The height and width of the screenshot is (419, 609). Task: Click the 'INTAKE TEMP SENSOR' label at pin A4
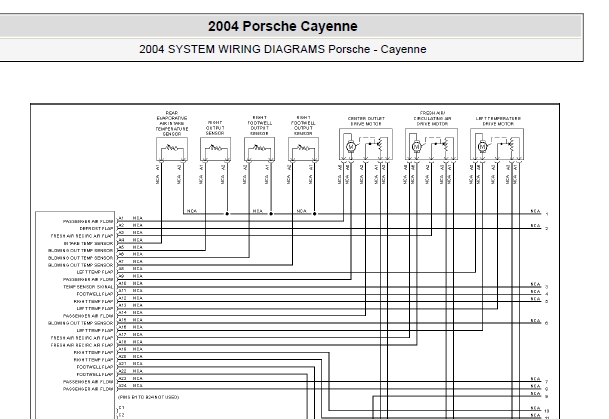(x=89, y=243)
